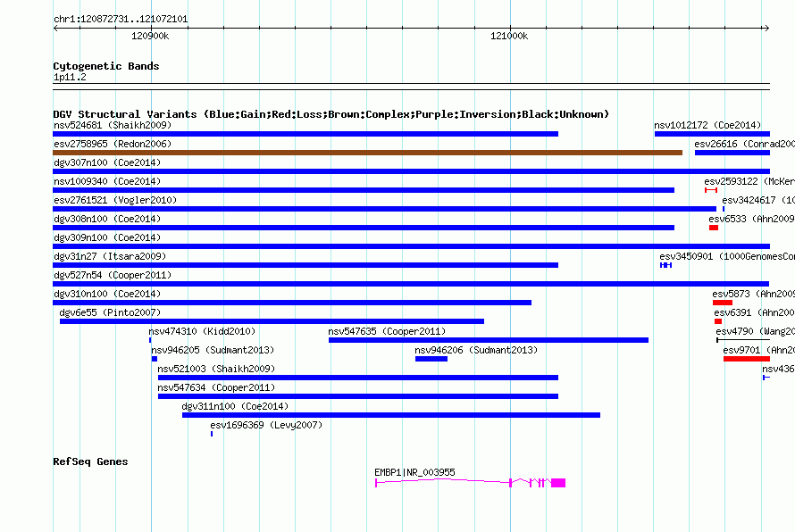Image resolution: width=795 pixels, height=532 pixels.
Task: Click the nsv946205 (Sudmant2013) label
Action: tap(213, 350)
